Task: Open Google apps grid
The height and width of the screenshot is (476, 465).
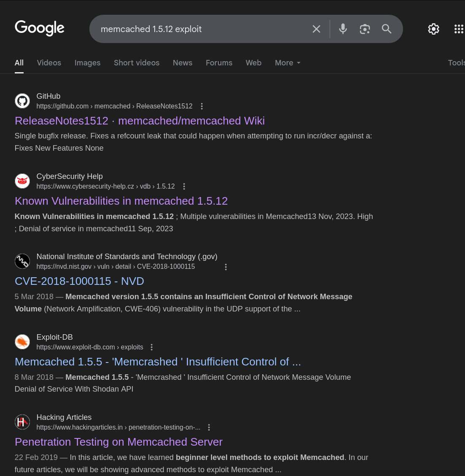Action: [459, 29]
